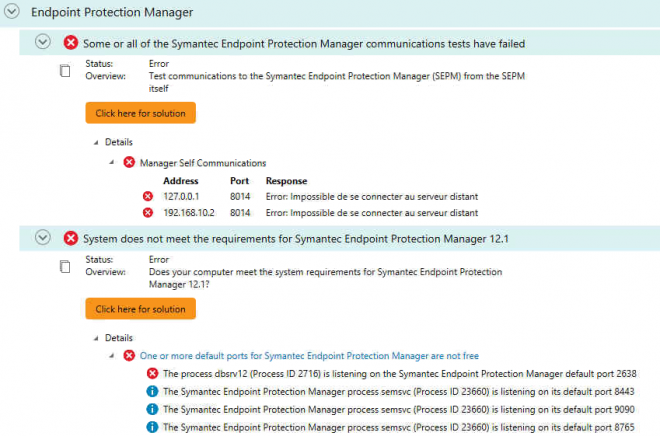Click the Address column header
660x436 pixels.
(x=181, y=181)
